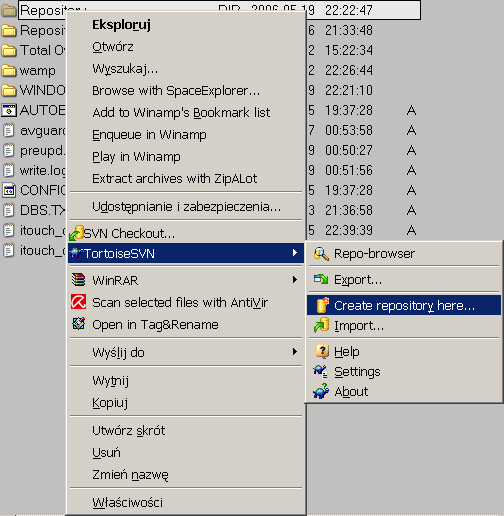Click the selected Repository folder icon

[9, 10]
